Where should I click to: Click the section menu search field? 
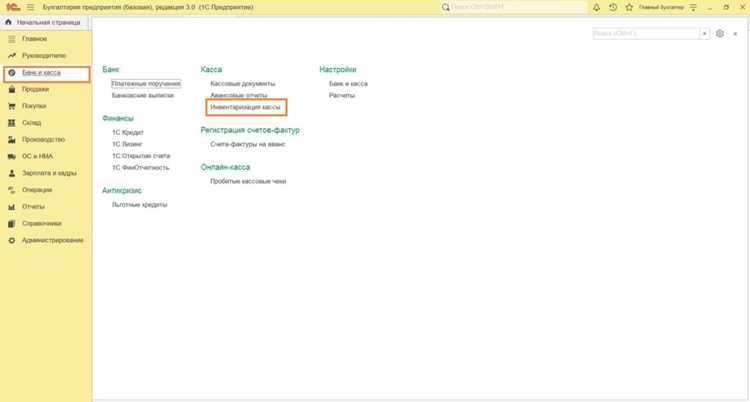646,34
